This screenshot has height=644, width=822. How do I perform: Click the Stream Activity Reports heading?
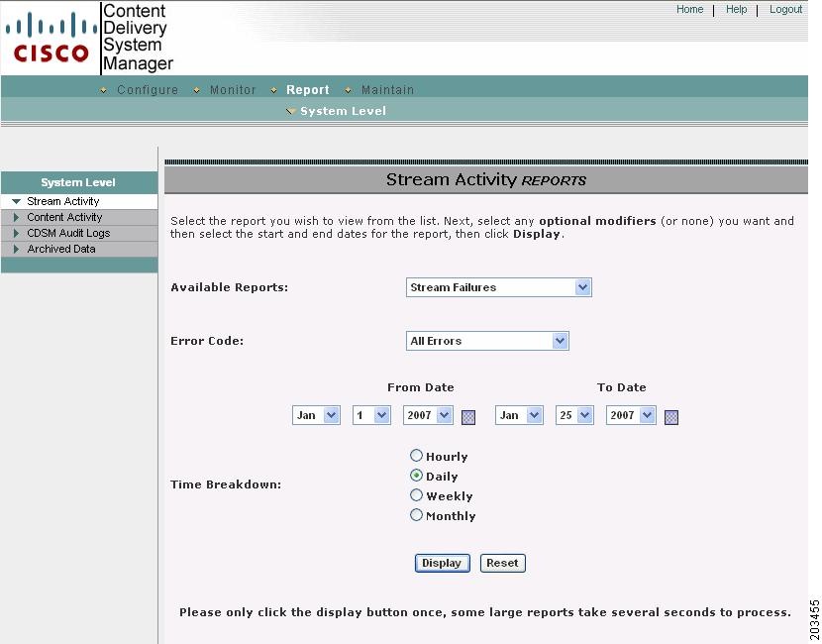(x=486, y=180)
